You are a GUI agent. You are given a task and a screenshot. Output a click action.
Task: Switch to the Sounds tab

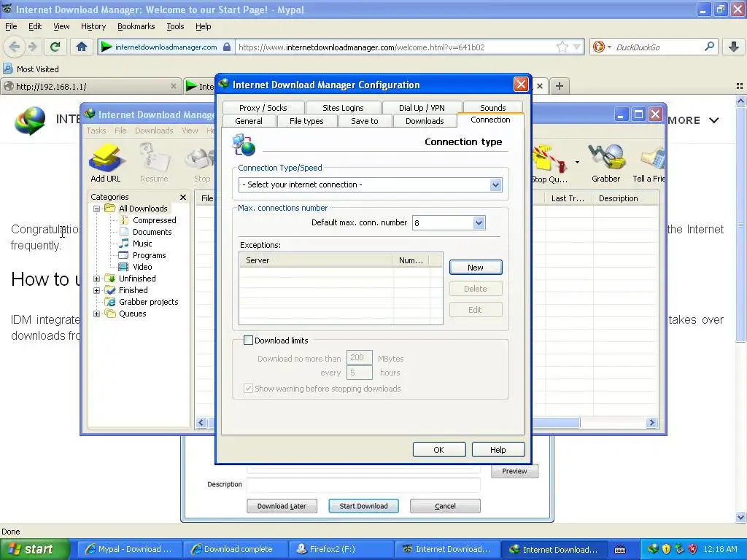(492, 108)
